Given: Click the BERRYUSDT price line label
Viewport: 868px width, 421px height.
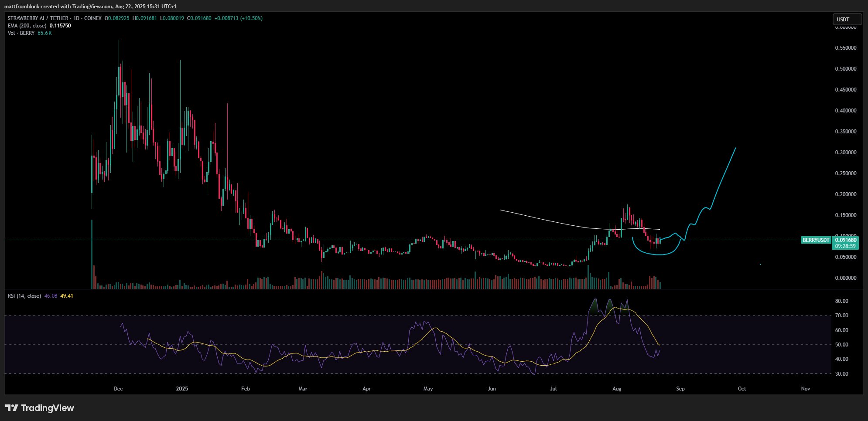Looking at the screenshot, I should click(816, 240).
